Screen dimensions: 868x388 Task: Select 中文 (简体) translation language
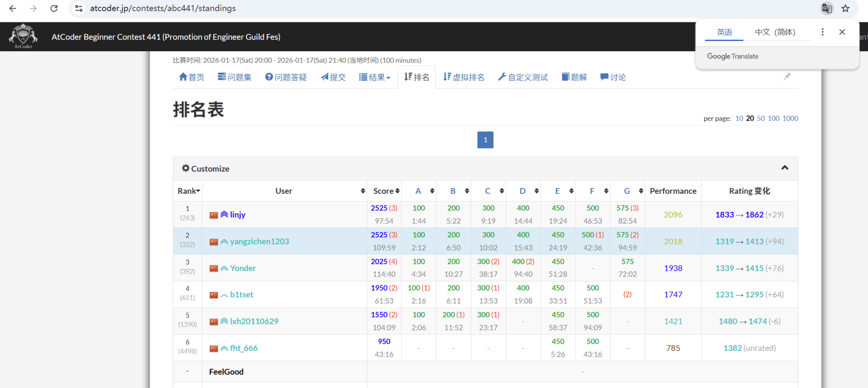(775, 32)
